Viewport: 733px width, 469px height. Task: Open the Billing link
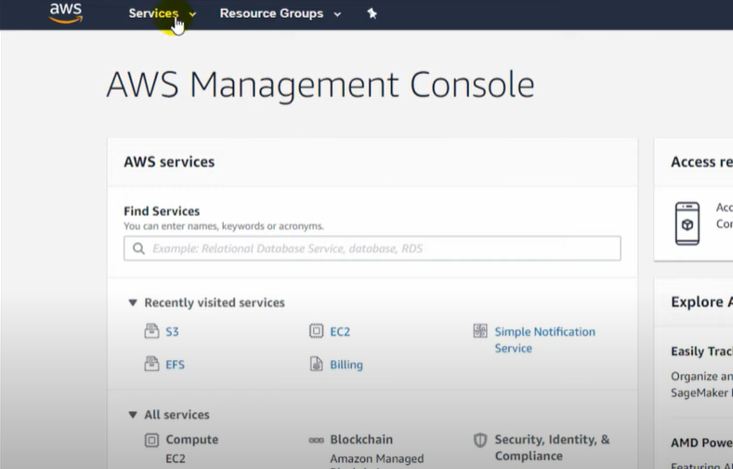(x=346, y=365)
